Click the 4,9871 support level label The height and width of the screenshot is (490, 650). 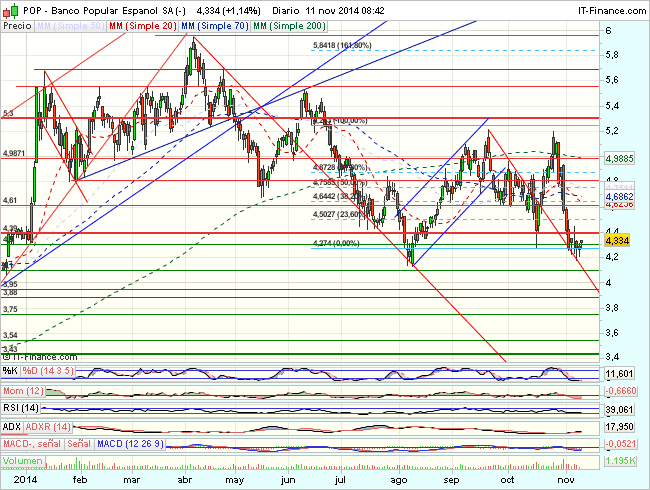point(14,153)
